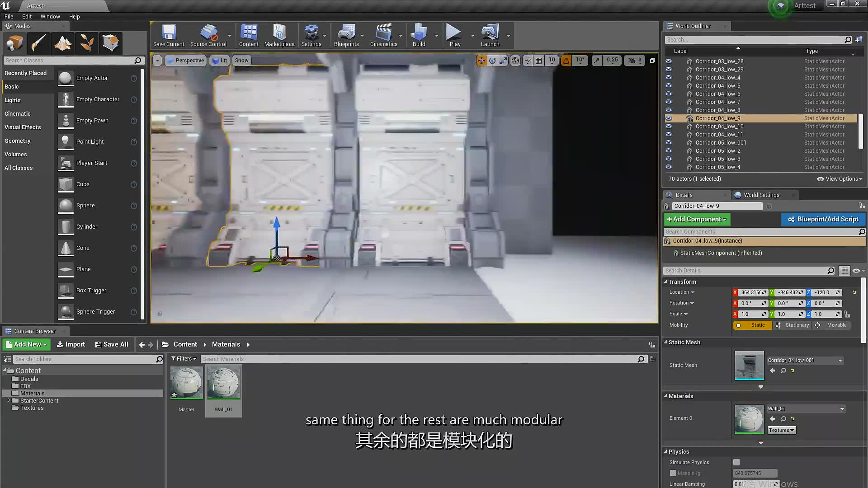The image size is (868, 488).
Task: Open the Marketplace toolbar icon
Action: [x=279, y=35]
